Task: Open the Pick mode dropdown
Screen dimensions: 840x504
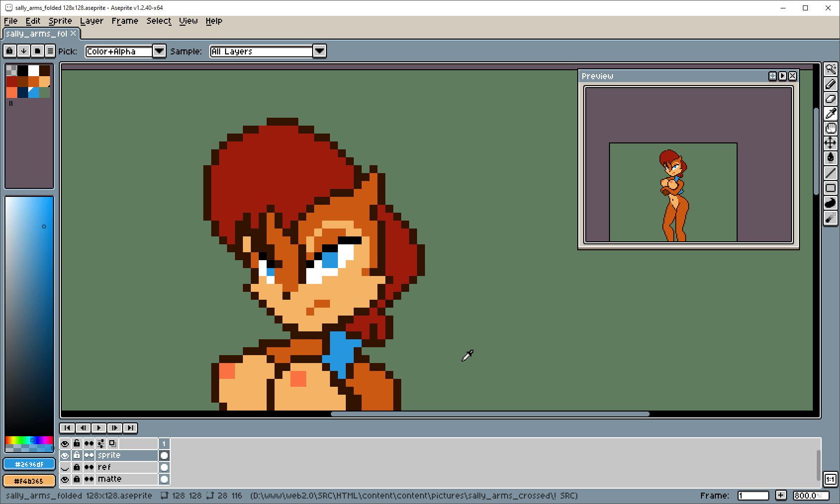Action: tap(159, 51)
